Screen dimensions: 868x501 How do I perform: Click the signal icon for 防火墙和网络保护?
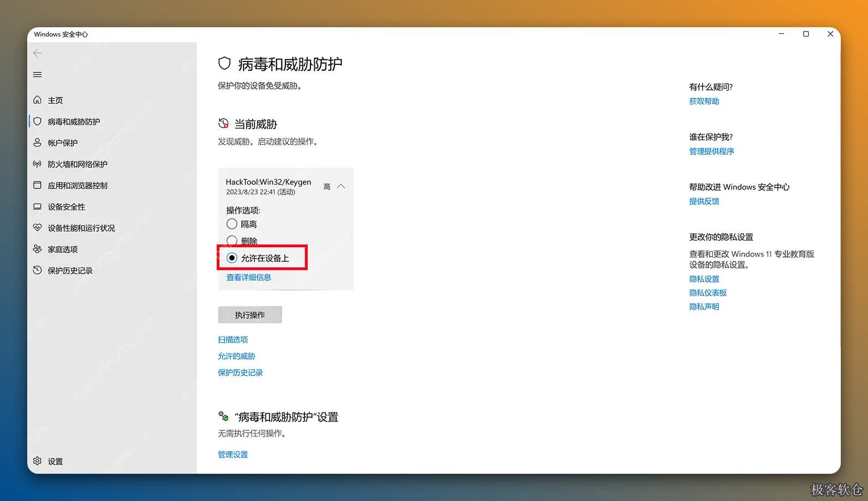(38, 163)
